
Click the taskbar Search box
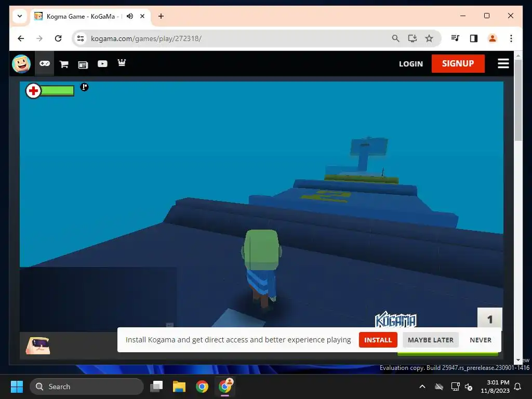(87, 387)
